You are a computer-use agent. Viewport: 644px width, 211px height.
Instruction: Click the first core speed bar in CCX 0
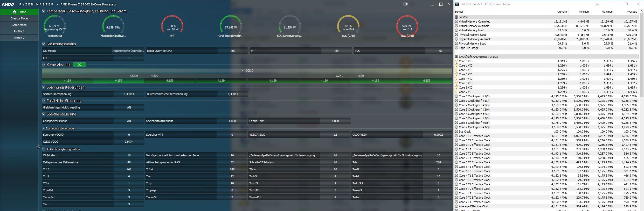(x=67, y=81)
